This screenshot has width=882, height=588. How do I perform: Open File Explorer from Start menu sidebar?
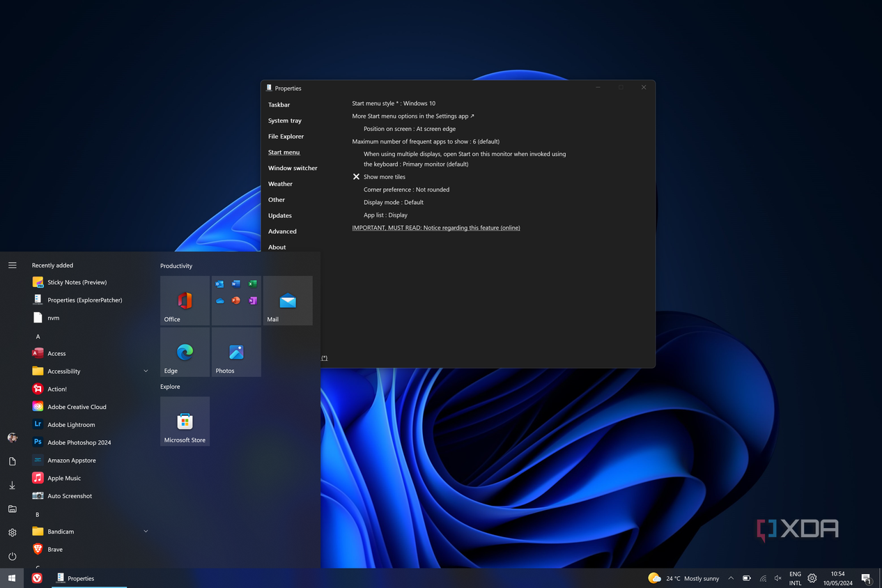tap(12, 509)
